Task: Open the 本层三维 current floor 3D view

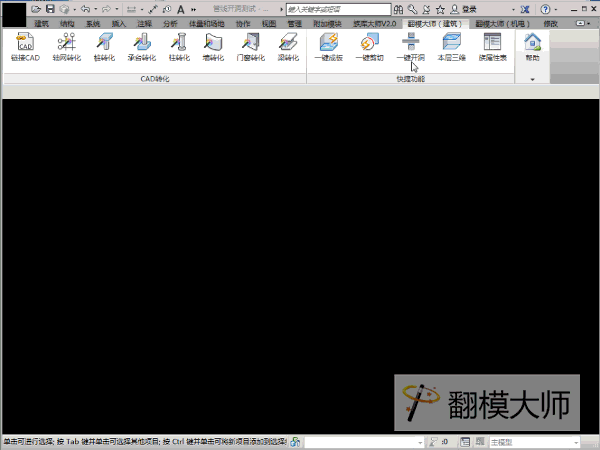Action: click(451, 46)
